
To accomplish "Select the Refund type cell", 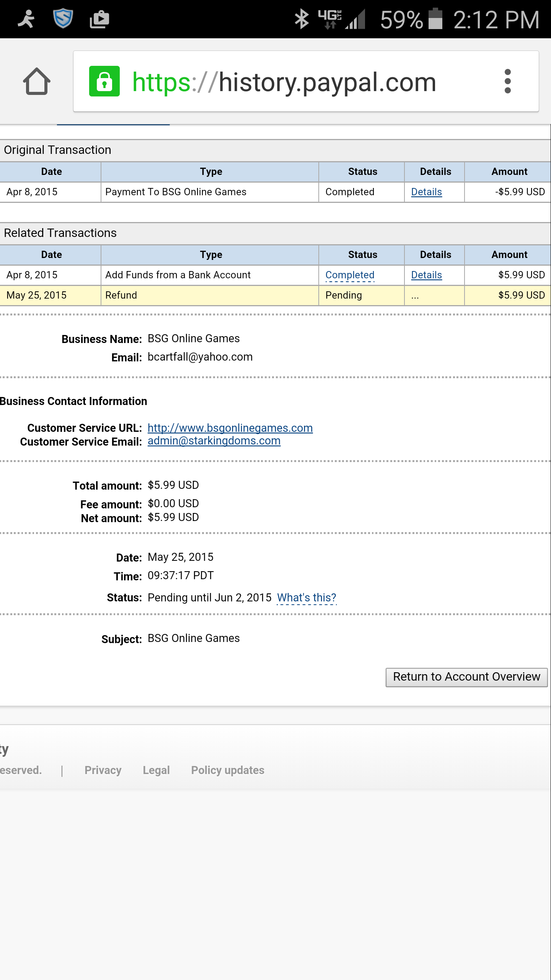I will (210, 295).
